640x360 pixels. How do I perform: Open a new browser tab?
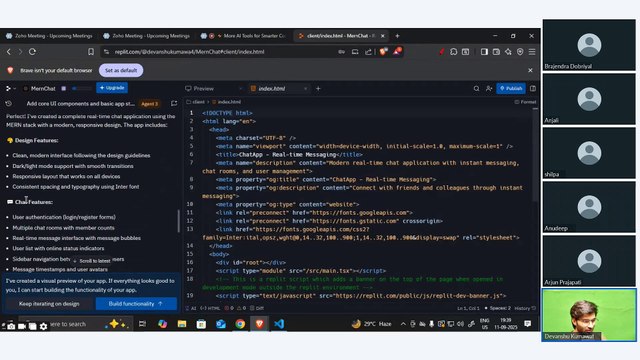coord(397,36)
